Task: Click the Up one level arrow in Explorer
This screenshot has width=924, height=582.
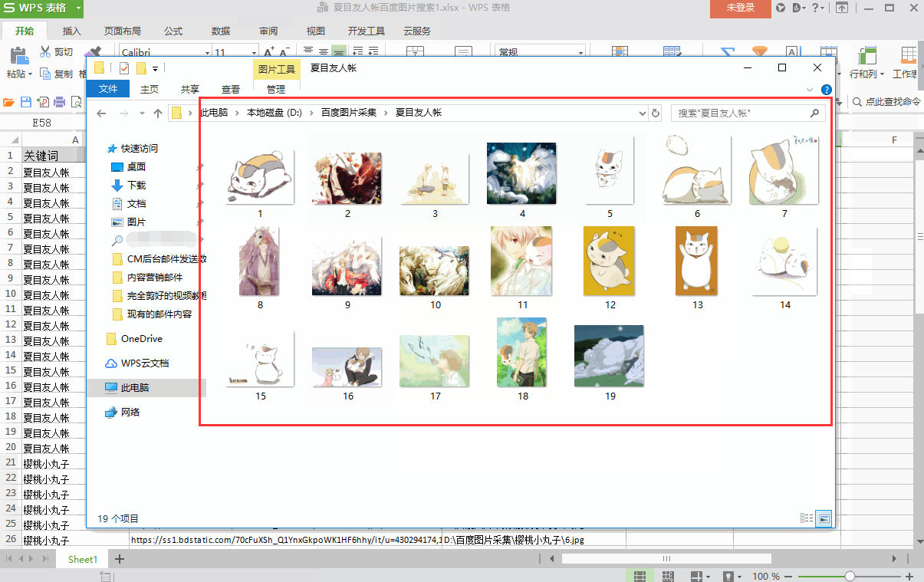Action: [157, 113]
